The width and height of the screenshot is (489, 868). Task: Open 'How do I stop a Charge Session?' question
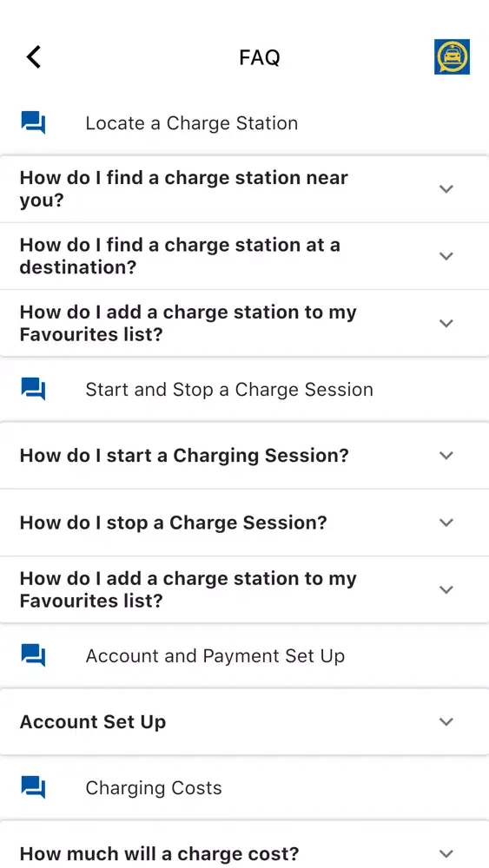[x=244, y=523]
